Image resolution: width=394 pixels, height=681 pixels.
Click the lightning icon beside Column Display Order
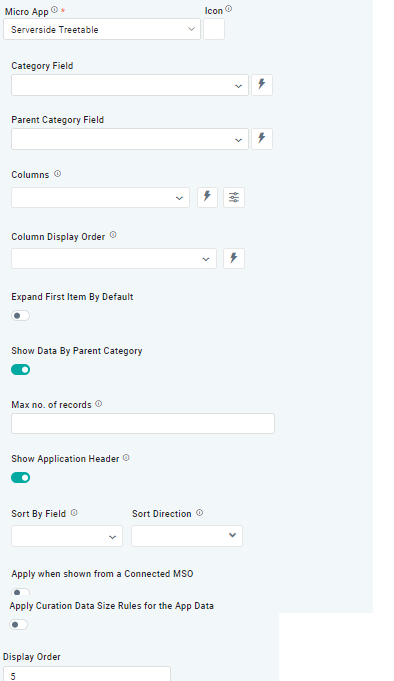tap(234, 258)
